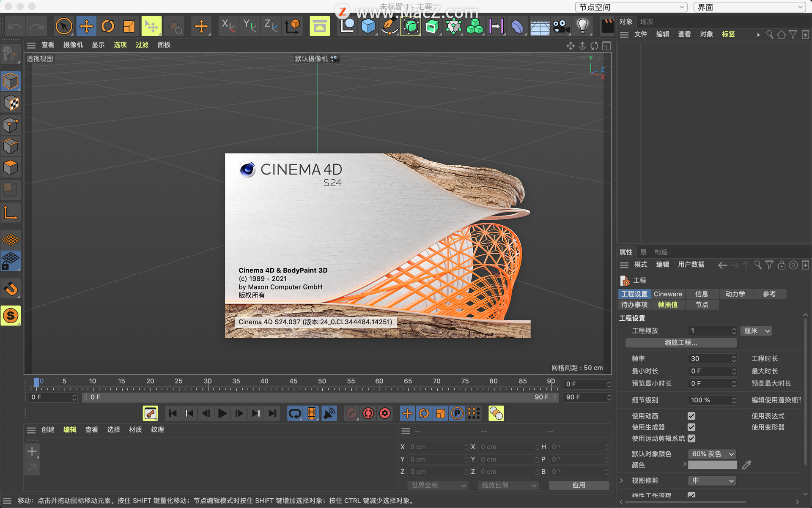The width and height of the screenshot is (812, 508).
Task: Switch to Cineware tab
Action: (668, 294)
